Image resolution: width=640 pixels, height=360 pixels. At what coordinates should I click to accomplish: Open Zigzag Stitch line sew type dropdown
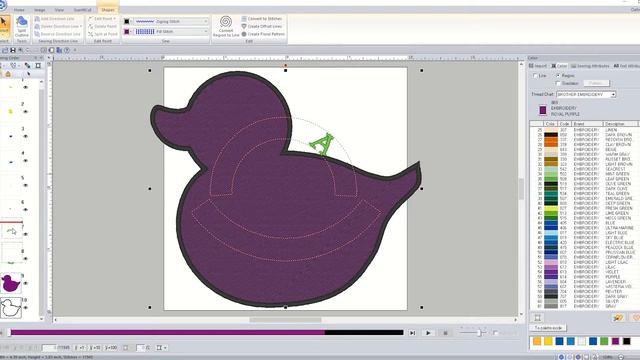click(x=171, y=21)
